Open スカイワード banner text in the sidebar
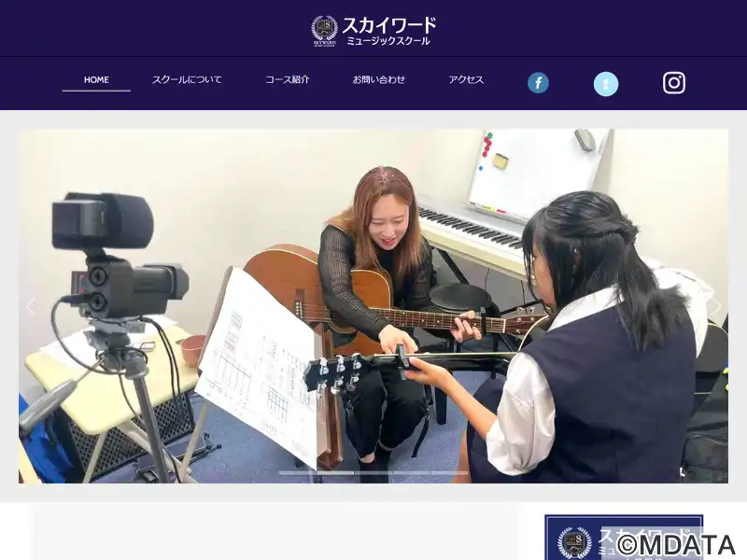The height and width of the screenshot is (560, 747). click(x=635, y=535)
